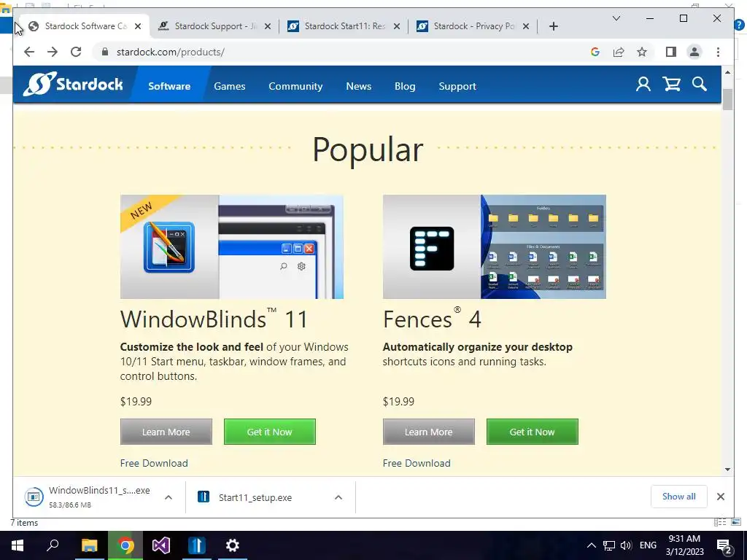Click the WindowBlinds 11 heading

coord(214,319)
